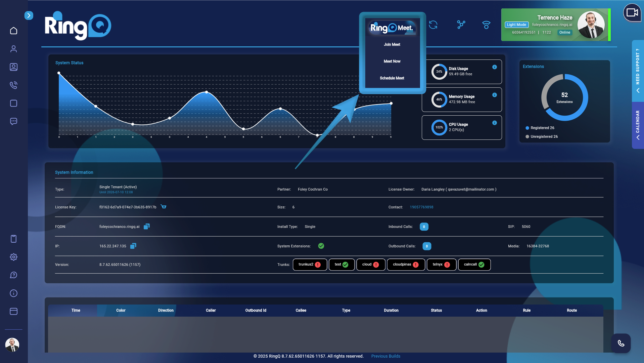Expand the Calendar side panel
The height and width of the screenshot is (363, 644).
pyautogui.click(x=638, y=125)
